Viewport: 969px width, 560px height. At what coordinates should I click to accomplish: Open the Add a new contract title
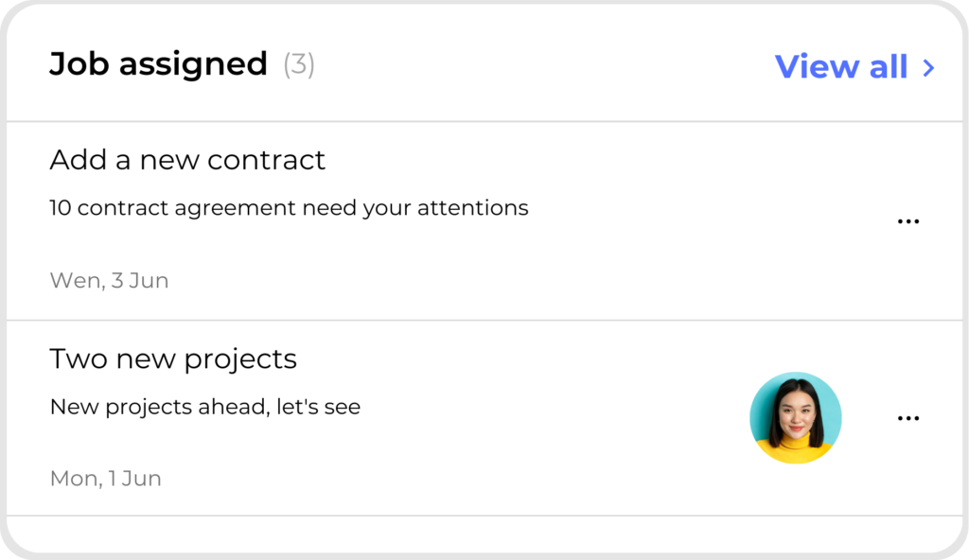click(187, 160)
